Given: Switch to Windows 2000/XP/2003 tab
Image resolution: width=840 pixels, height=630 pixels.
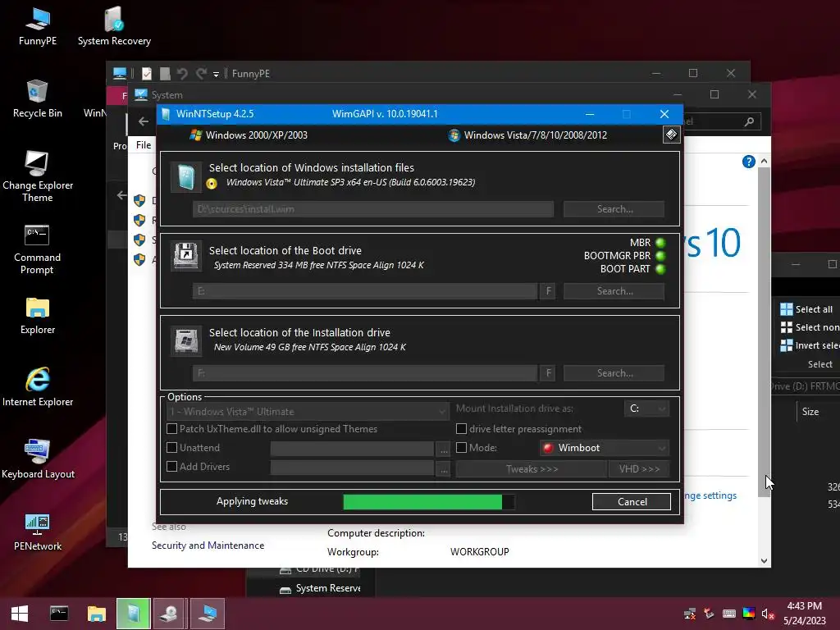Looking at the screenshot, I should pyautogui.click(x=249, y=135).
